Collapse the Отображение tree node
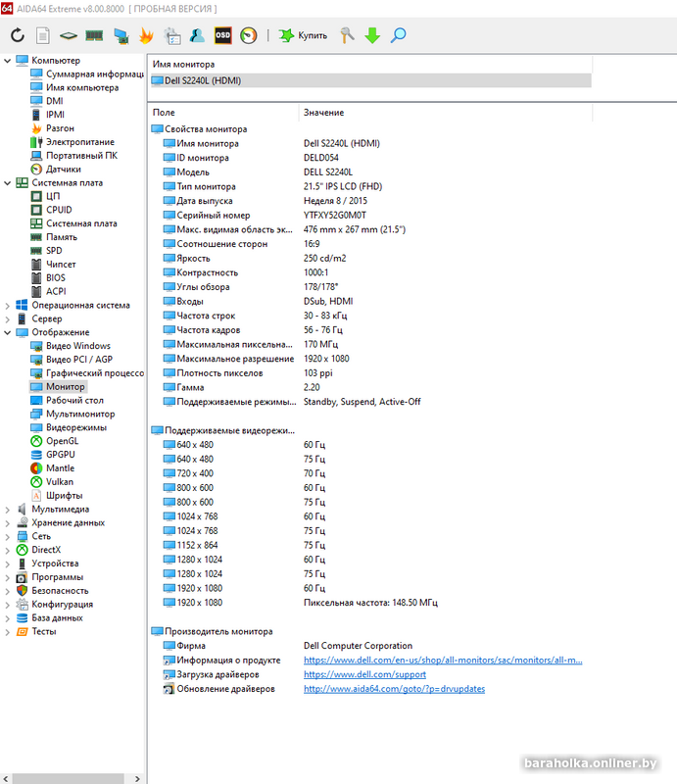The image size is (677, 784). 7,332
